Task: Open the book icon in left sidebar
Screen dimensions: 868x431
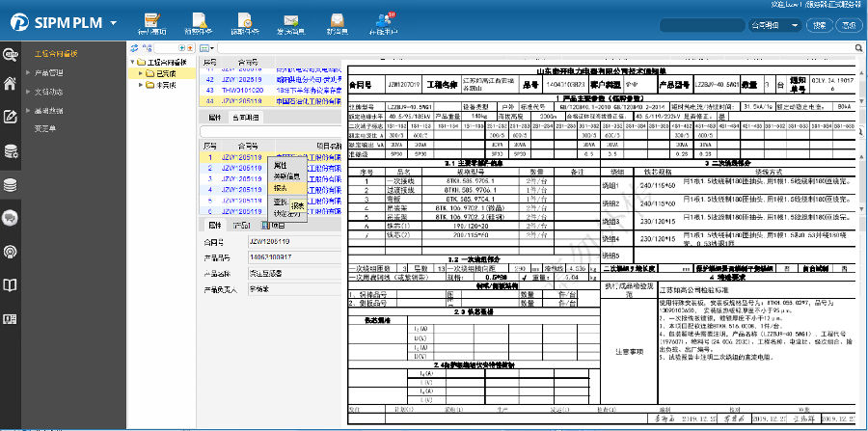Action: [x=11, y=285]
